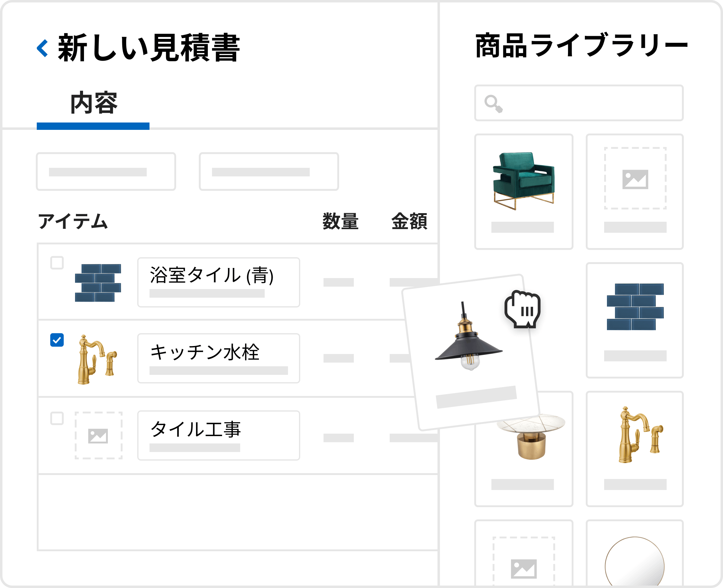
Task: Click the quantity cell for キッチン水栓
Action: [x=339, y=358]
